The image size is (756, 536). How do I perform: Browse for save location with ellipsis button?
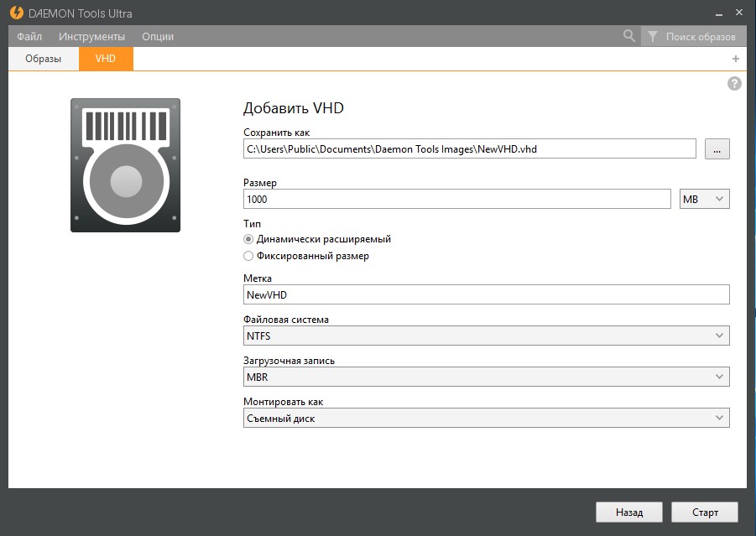tap(717, 148)
